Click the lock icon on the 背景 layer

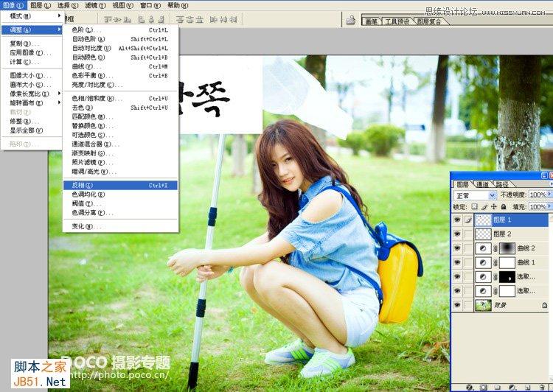[x=545, y=305]
